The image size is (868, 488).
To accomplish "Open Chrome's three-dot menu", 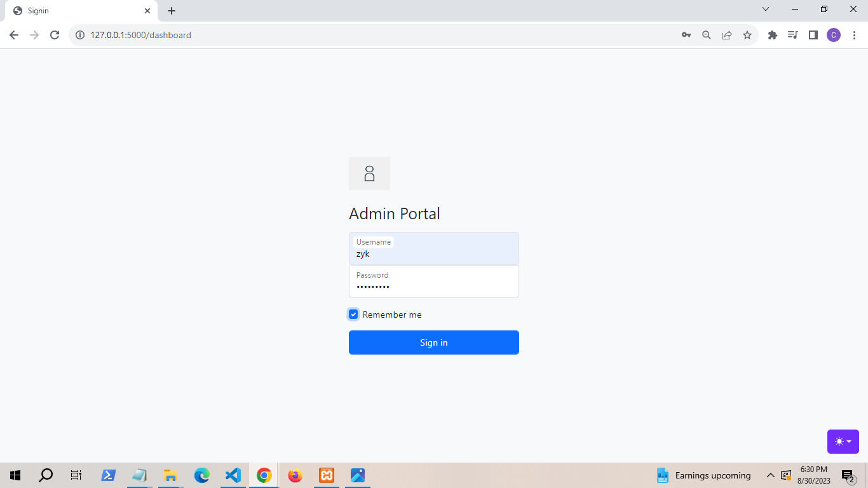I will click(x=854, y=35).
